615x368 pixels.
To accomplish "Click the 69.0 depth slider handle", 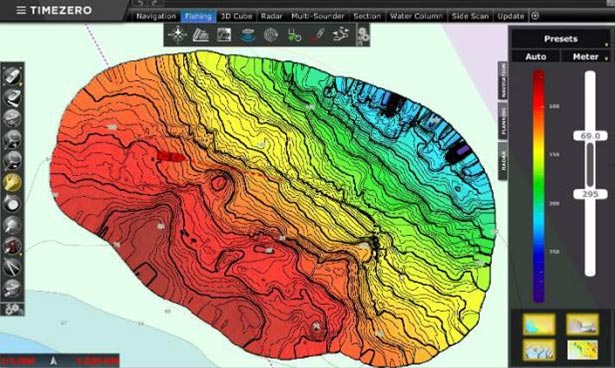I will click(x=590, y=136).
